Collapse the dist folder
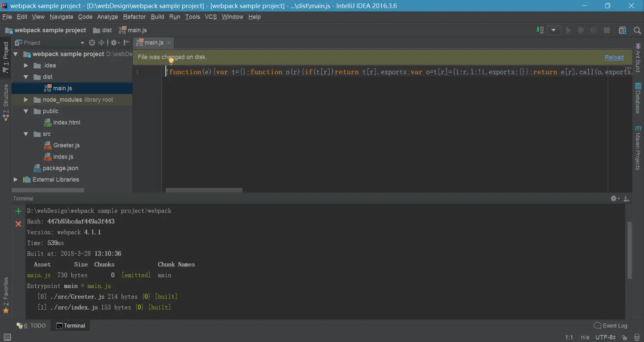The height and width of the screenshot is (342, 644). pos(26,77)
